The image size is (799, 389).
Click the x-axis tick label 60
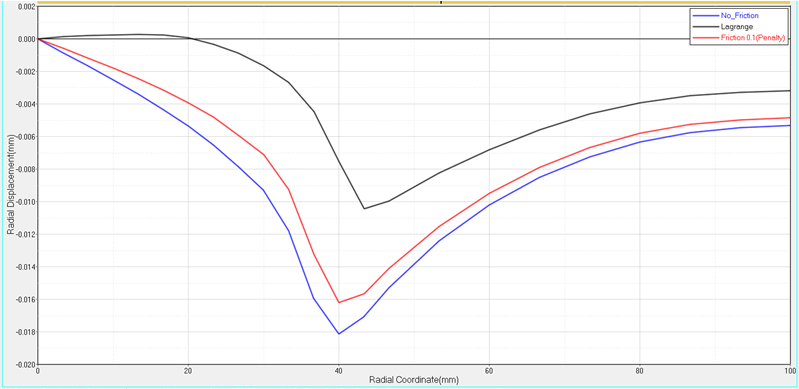coord(489,371)
